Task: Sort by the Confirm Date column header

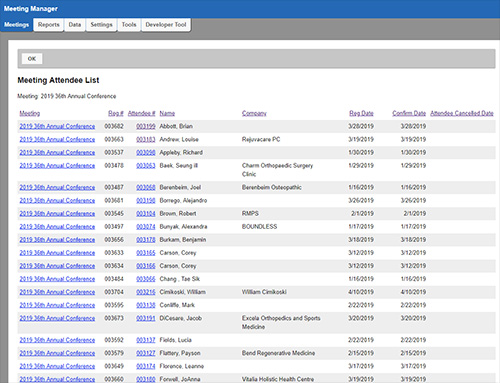Action: pyautogui.click(x=409, y=113)
